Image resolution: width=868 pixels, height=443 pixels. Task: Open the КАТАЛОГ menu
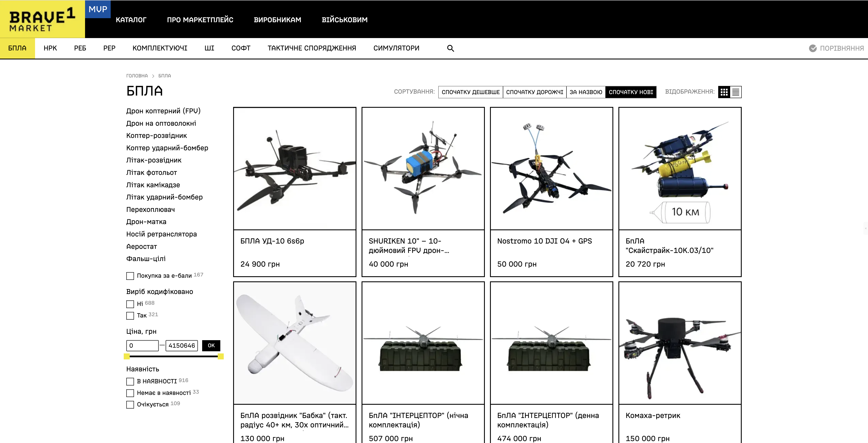point(131,20)
